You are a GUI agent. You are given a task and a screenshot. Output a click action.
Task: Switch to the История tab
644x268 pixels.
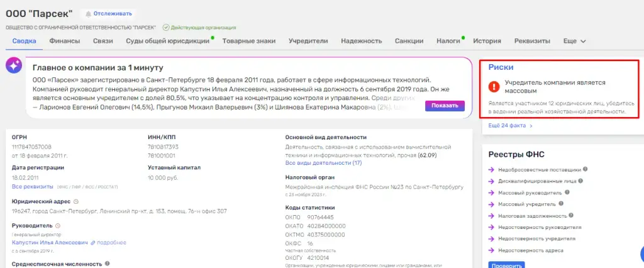pyautogui.click(x=487, y=41)
